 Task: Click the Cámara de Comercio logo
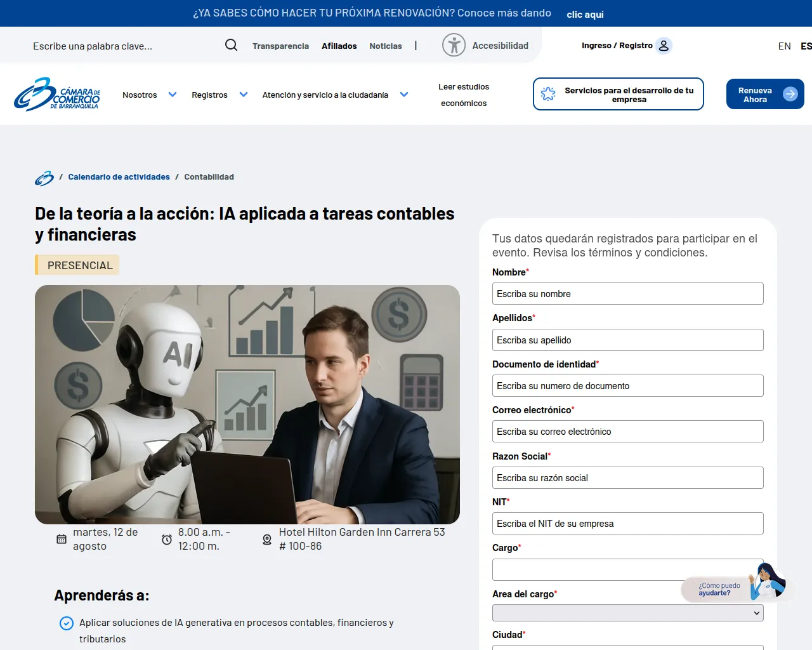pos(57,95)
